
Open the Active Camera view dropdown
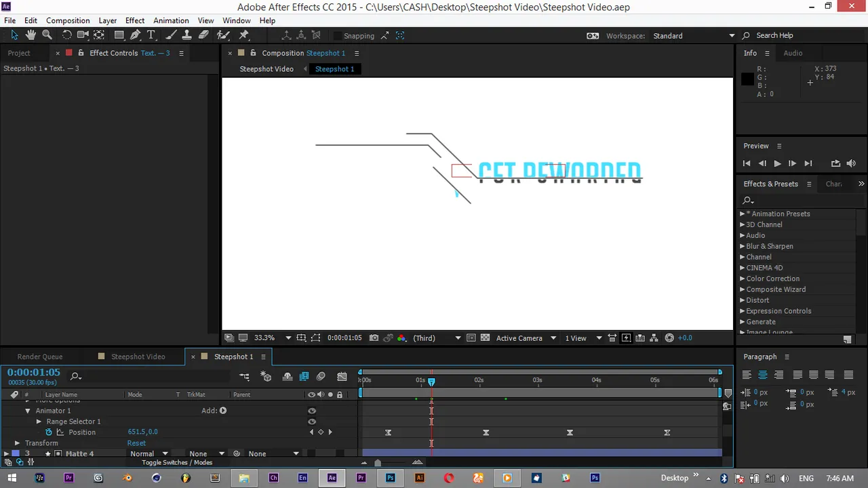pyautogui.click(x=526, y=338)
